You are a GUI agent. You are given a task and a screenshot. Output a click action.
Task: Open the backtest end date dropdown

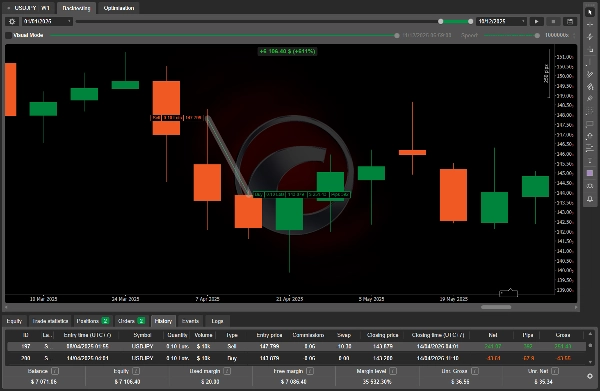click(502, 21)
